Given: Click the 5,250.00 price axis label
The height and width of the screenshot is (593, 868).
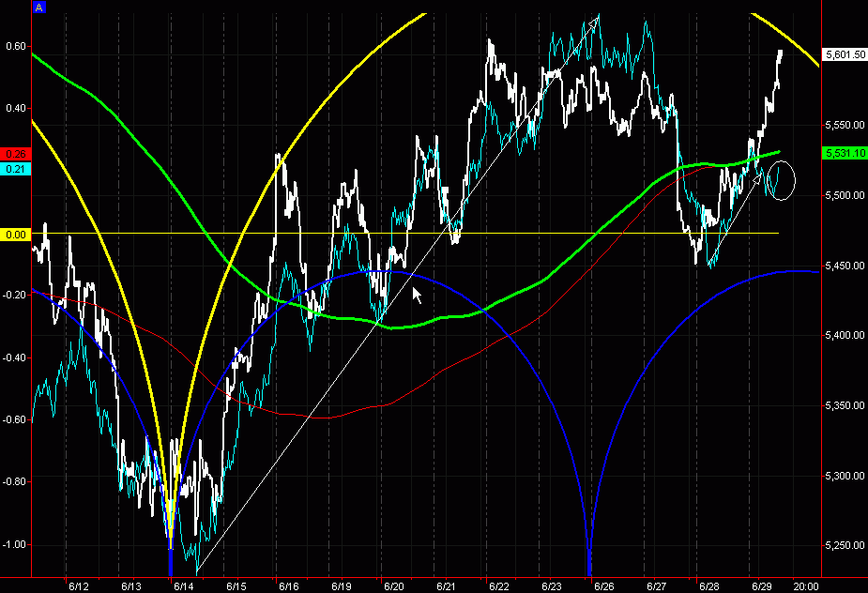Looking at the screenshot, I should pos(845,545).
